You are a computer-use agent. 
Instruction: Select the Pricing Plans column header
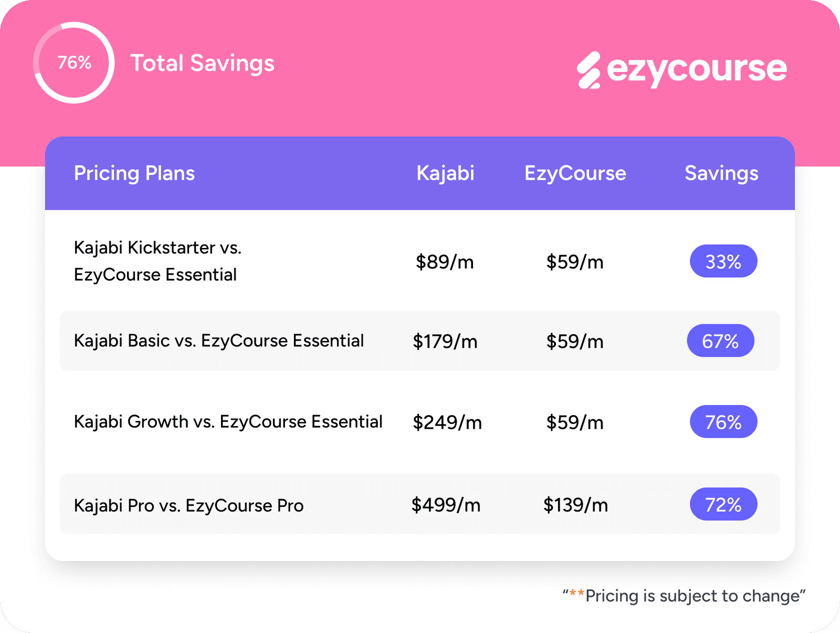click(x=134, y=173)
